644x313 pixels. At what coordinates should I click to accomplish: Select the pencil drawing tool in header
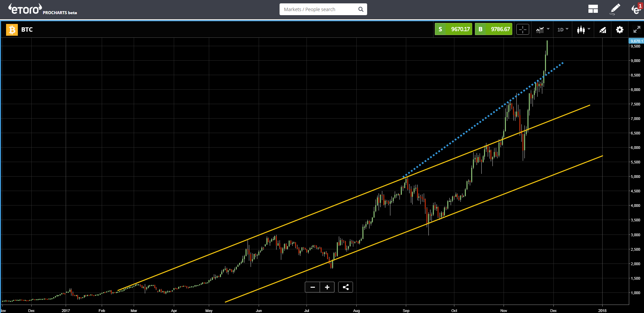615,9
